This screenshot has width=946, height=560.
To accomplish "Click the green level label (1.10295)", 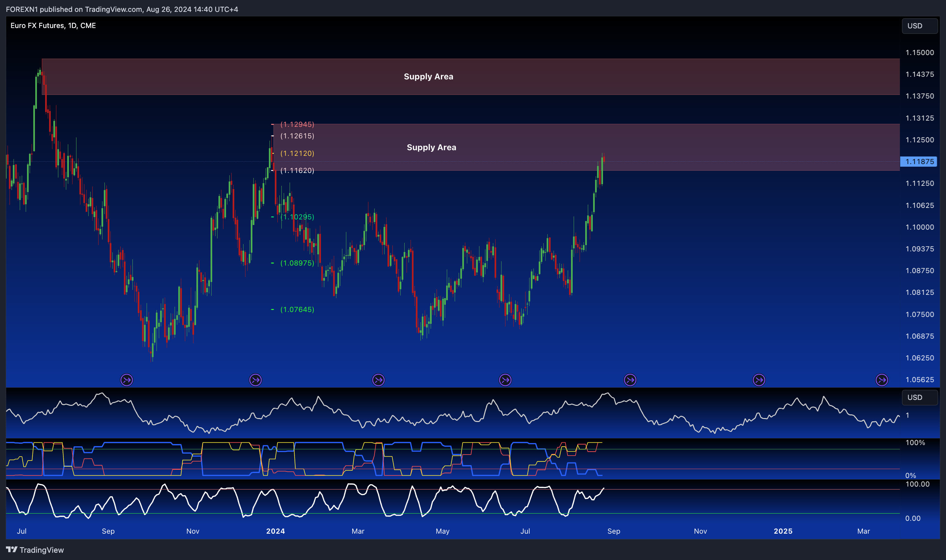I will (x=297, y=217).
